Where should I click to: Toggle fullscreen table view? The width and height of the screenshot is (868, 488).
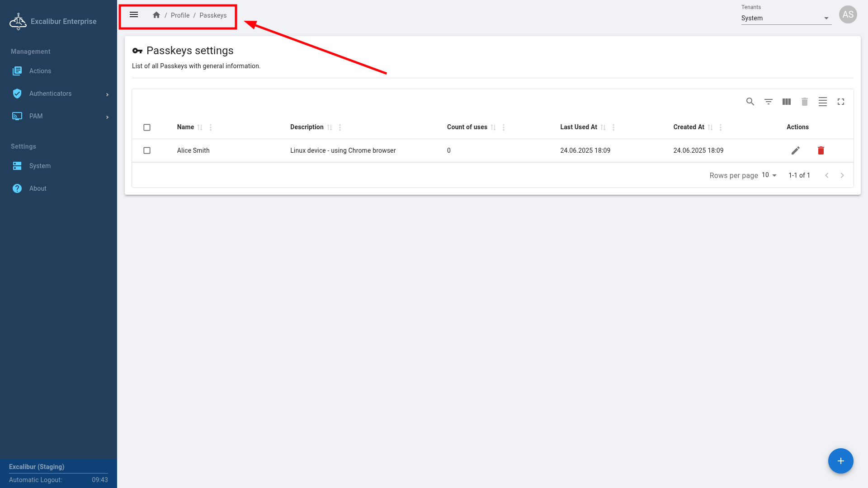pyautogui.click(x=840, y=102)
